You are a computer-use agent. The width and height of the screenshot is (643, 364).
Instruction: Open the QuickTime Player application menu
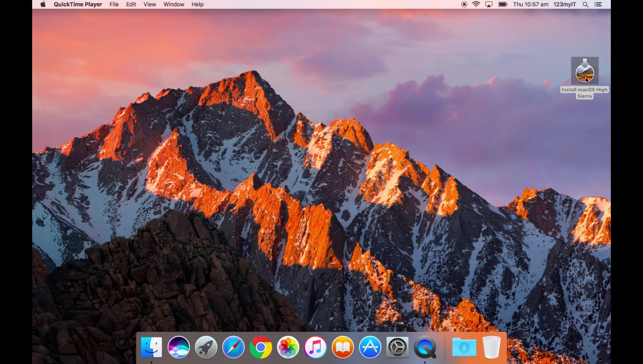coord(78,4)
